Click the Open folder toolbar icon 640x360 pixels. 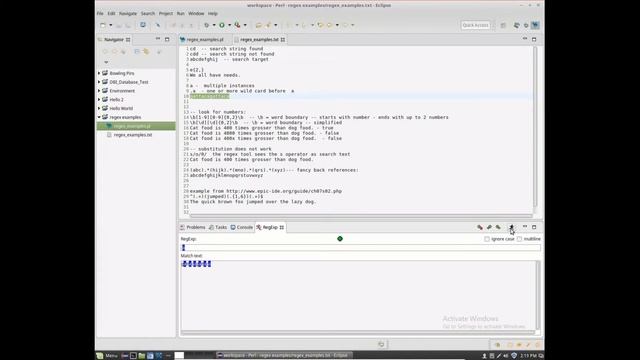point(258,25)
